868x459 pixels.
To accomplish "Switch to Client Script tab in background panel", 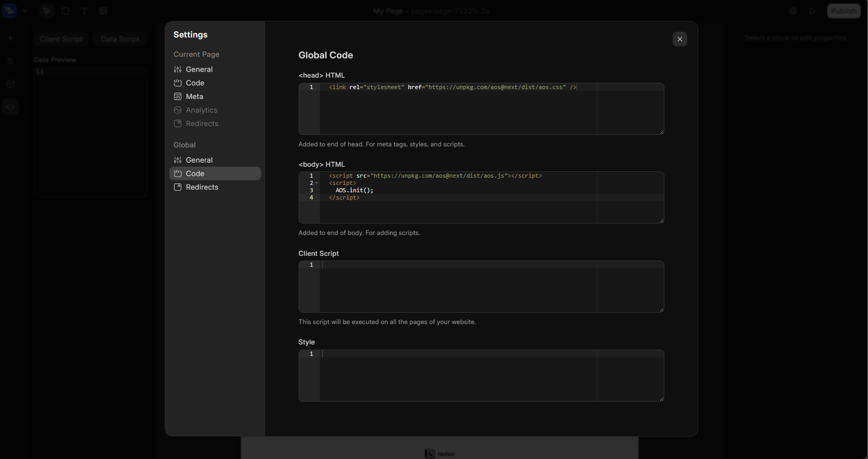I will pos(61,39).
